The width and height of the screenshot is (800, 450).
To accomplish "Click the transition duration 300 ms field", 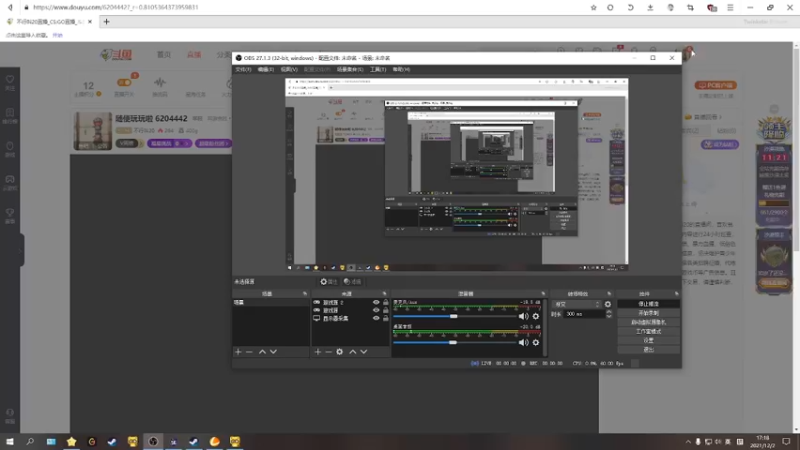I will point(584,314).
